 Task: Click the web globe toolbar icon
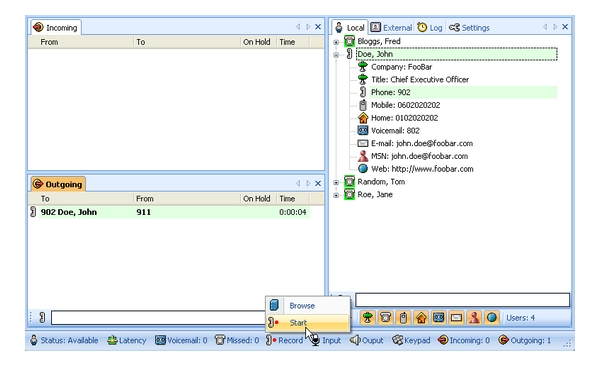(492, 318)
